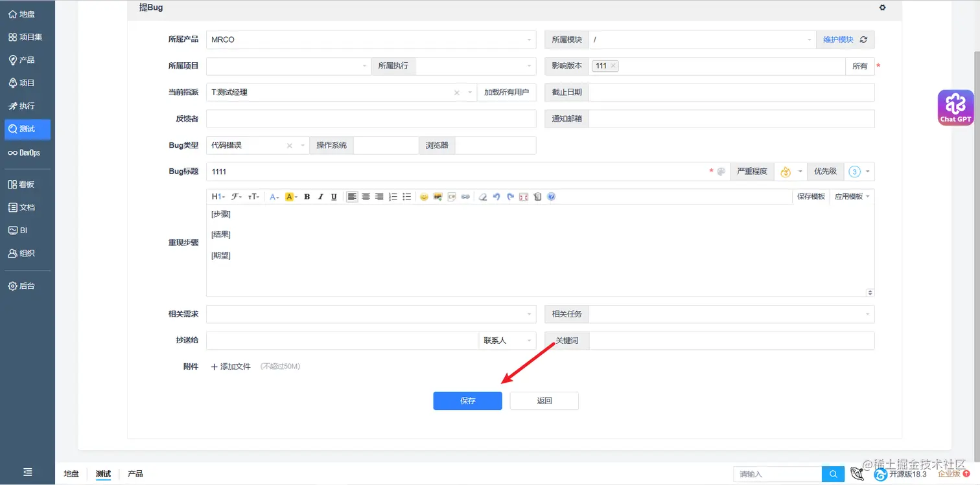This screenshot has width=980, height=485.
Task: Open the font size menu in editor
Action: pos(254,197)
